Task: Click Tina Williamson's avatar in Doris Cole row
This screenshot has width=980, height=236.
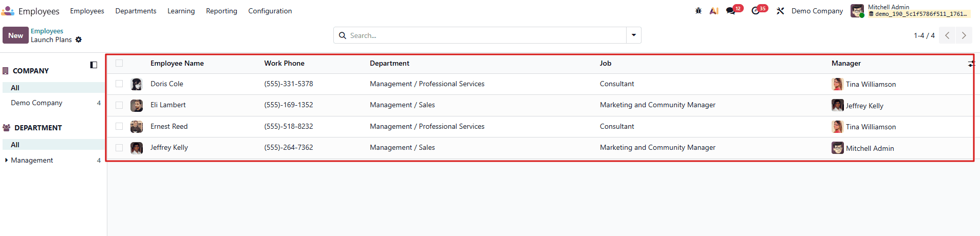Action: click(x=838, y=84)
